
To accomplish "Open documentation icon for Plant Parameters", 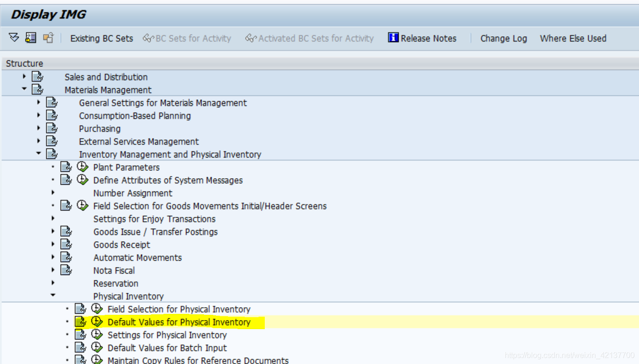I will 66,167.
